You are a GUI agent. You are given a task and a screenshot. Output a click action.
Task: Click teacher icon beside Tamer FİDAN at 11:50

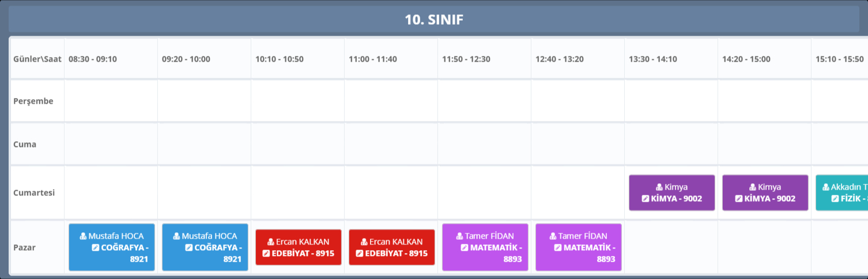[459, 236]
